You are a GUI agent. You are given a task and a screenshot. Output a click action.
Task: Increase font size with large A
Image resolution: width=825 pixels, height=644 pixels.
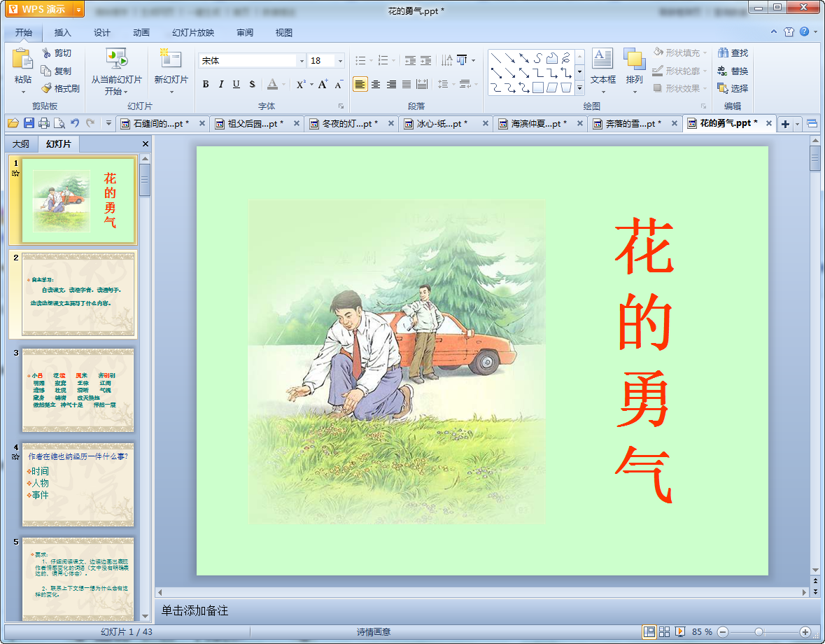click(x=323, y=84)
